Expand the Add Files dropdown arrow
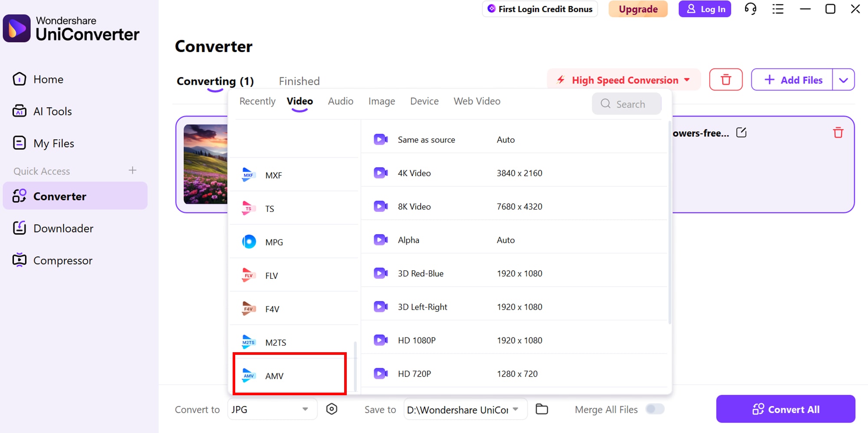The height and width of the screenshot is (433, 868). pyautogui.click(x=843, y=80)
